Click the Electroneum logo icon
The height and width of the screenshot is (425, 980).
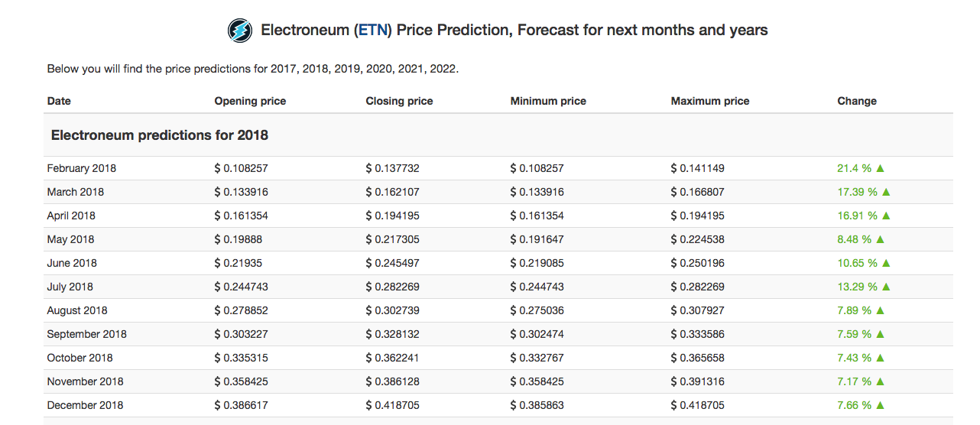[240, 31]
